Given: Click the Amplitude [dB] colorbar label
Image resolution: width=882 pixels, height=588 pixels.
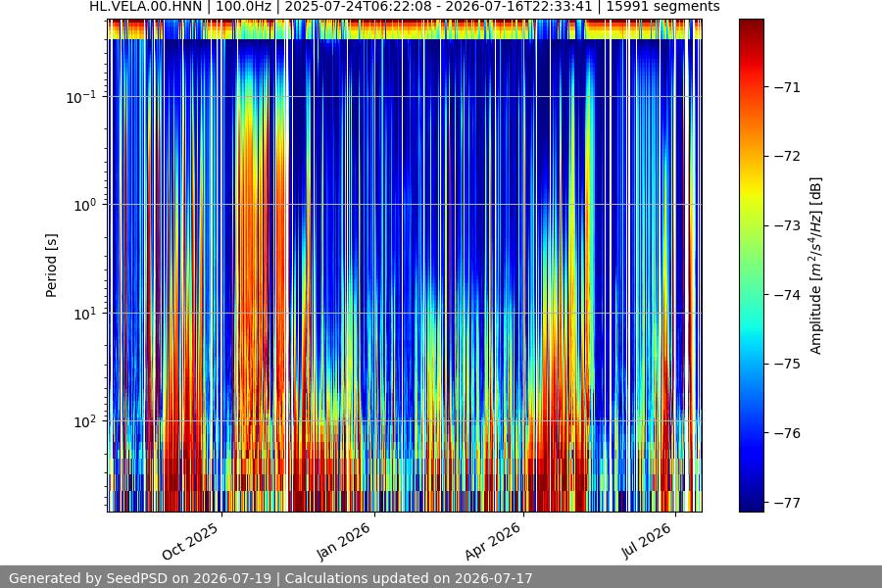Looking at the screenshot, I should 815,266.
